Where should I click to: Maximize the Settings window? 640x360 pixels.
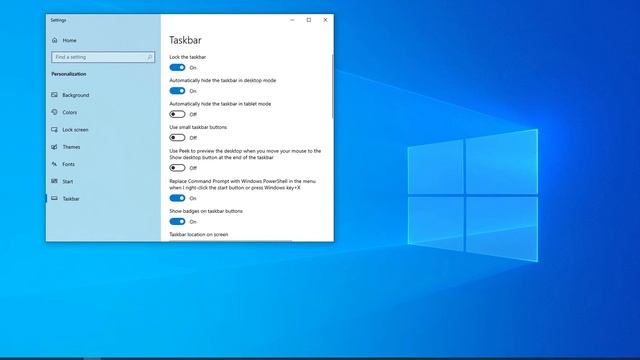tap(309, 20)
